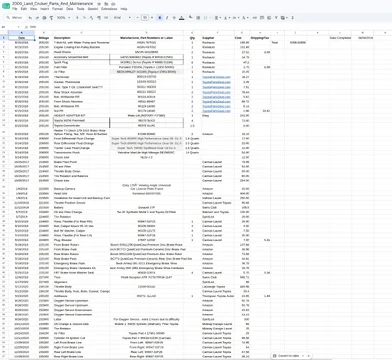This screenshot has width=392, height=360.
Task: Select the Data Completed label cell
Action: tap(340, 38)
